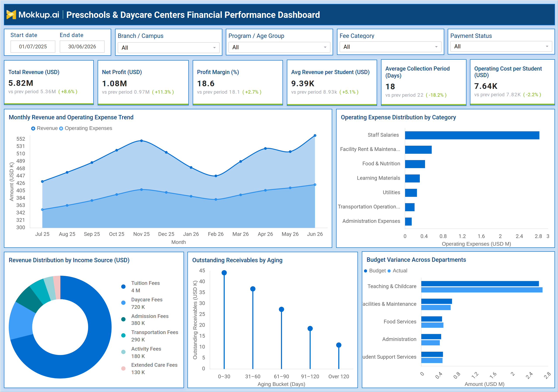Click the 91–120 days lollipop marker
Image resolution: width=558 pixels, height=392 pixels.
point(310,328)
